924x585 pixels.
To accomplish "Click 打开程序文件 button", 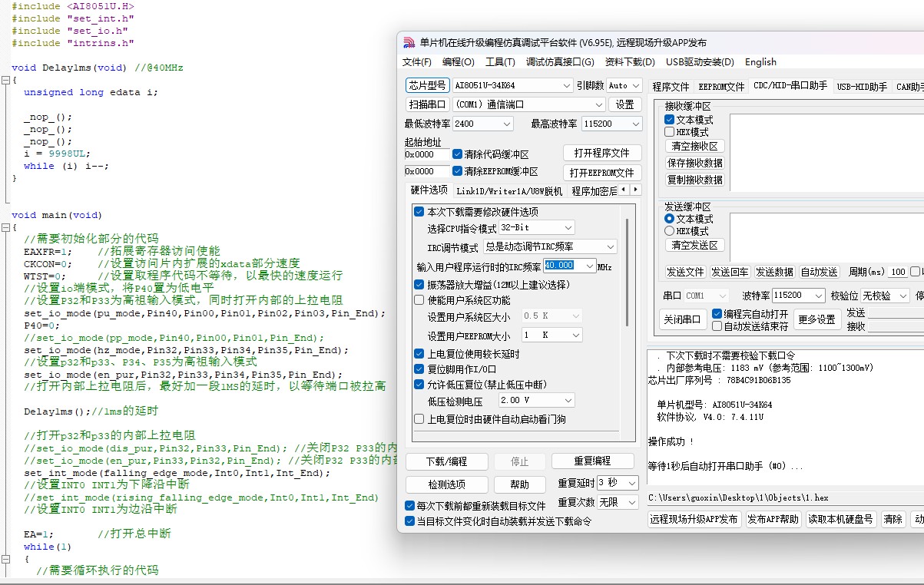I will (602, 153).
